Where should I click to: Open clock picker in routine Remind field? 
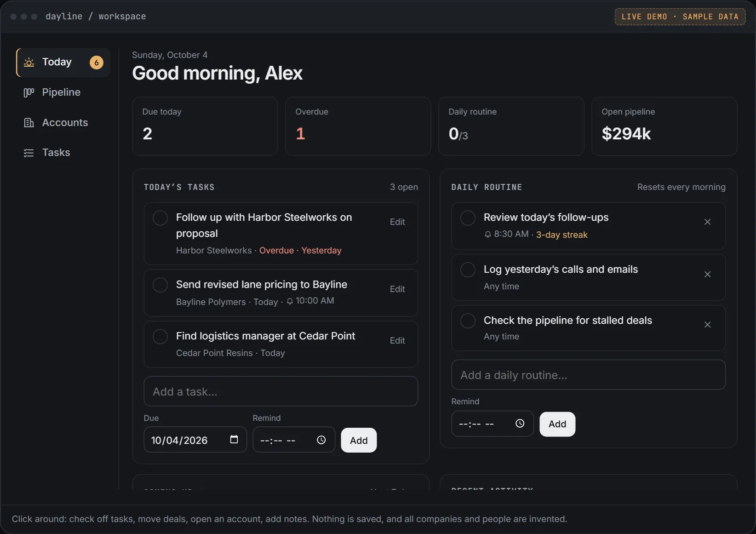point(520,424)
